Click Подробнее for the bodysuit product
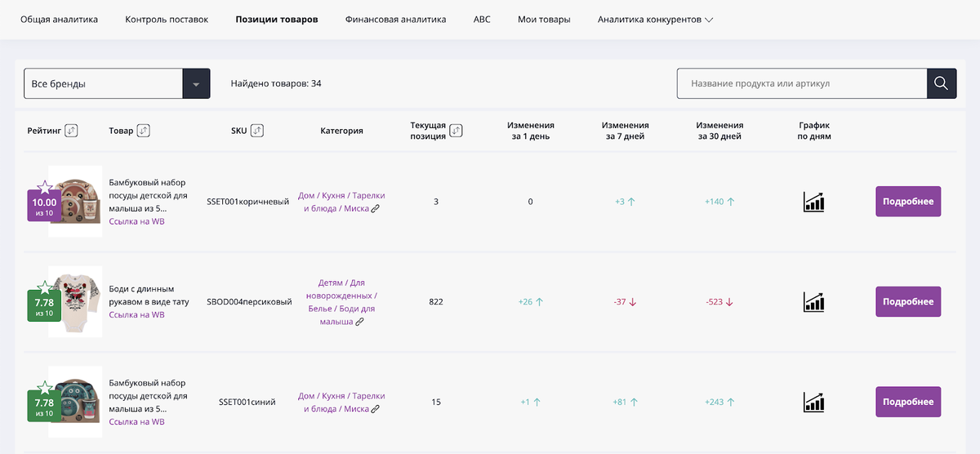 pos(907,302)
